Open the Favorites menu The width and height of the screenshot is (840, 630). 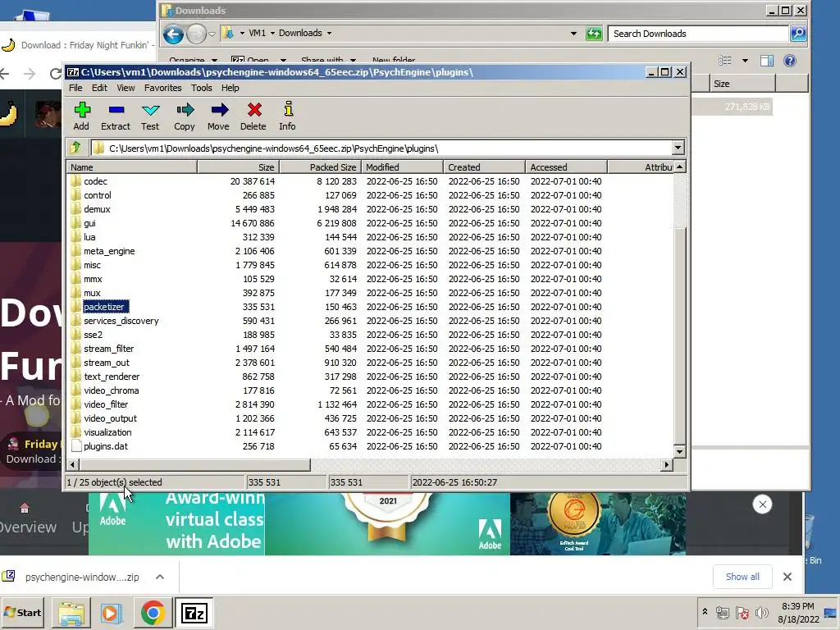point(163,88)
